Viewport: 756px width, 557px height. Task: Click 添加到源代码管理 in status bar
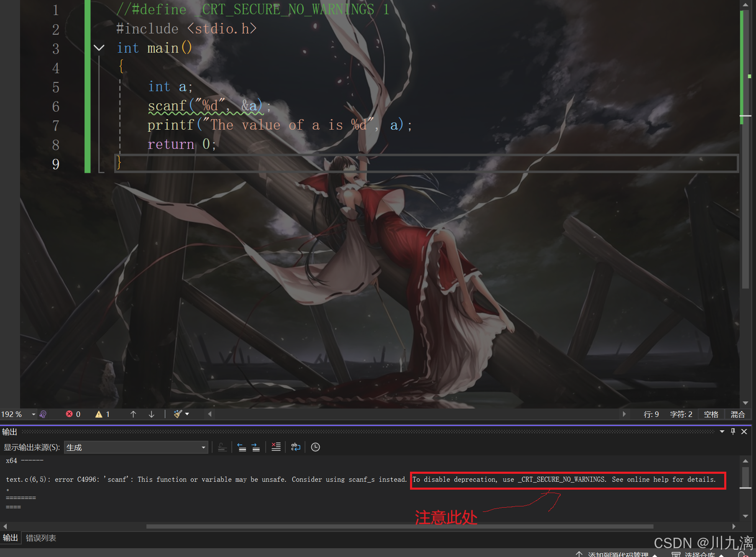618,554
